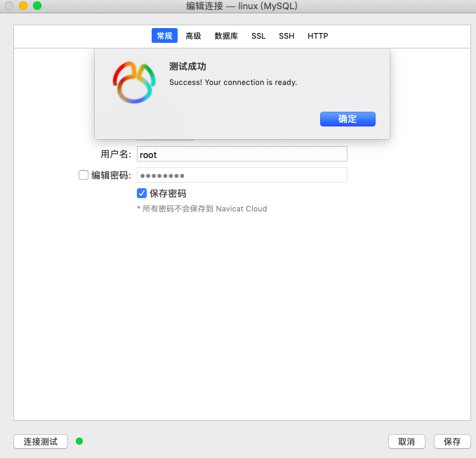476x458 pixels.
Task: Click the 连接测试 button
Action: coord(41,441)
